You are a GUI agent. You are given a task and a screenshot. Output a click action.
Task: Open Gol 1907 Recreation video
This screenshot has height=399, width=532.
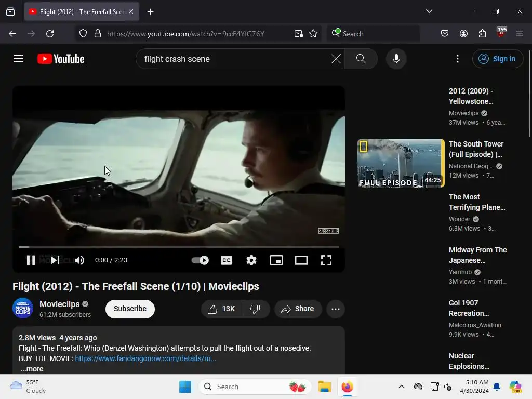click(469, 308)
